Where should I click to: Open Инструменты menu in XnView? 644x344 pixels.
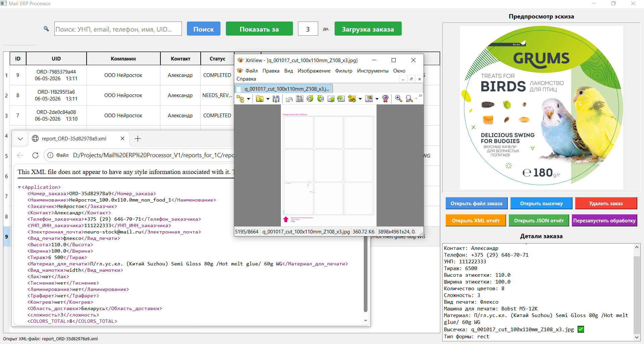373,71
